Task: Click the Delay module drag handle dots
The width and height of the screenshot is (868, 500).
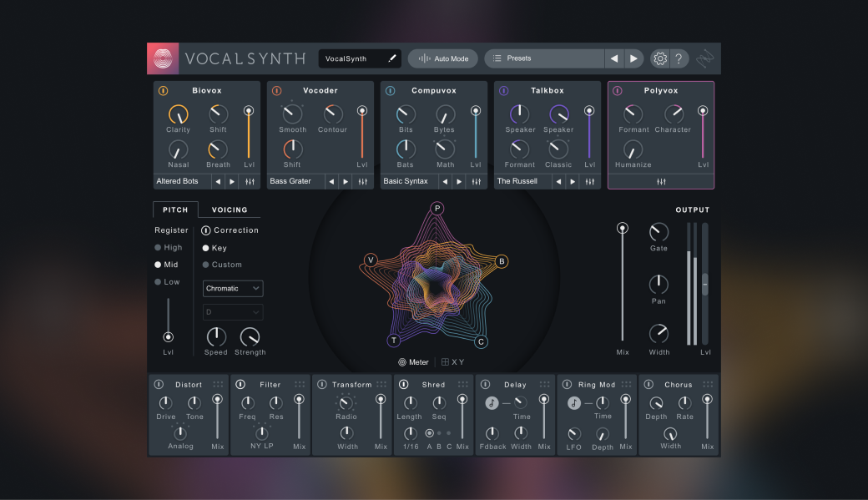Action: (x=545, y=384)
